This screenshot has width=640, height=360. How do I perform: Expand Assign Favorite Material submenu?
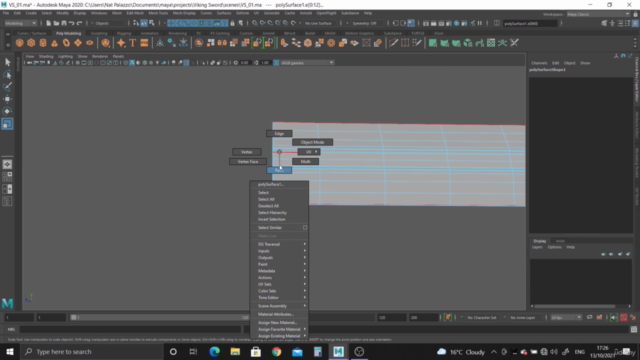point(280,329)
